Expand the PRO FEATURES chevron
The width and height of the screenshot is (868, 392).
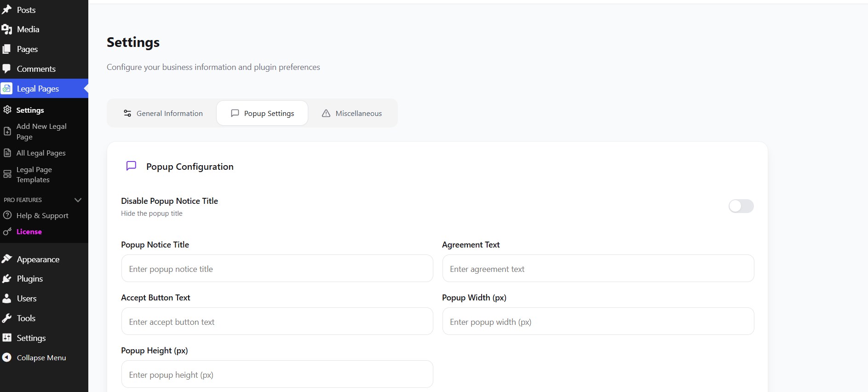click(78, 200)
